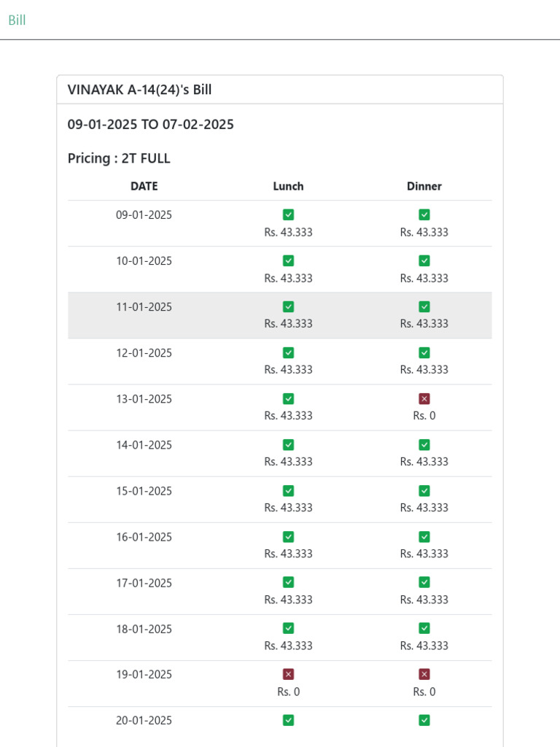Click the Lunch checkmark for 09-01-2025
The image size is (560, 747).
(x=289, y=214)
